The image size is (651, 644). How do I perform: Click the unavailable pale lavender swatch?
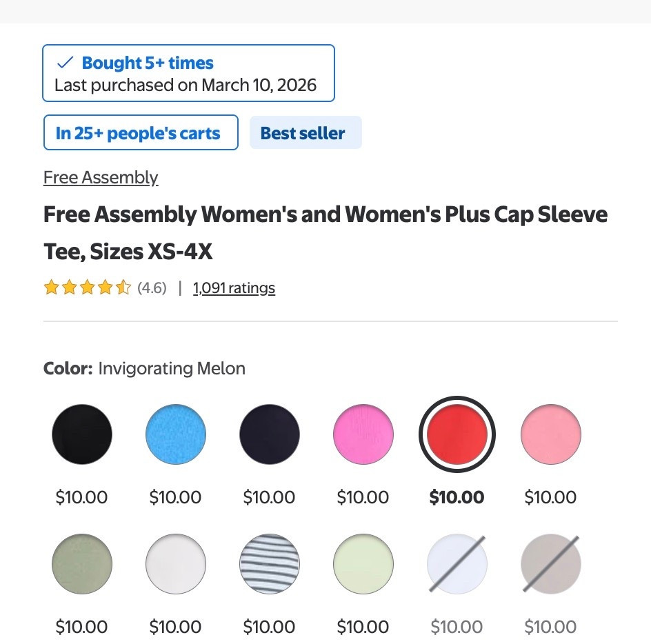click(457, 563)
